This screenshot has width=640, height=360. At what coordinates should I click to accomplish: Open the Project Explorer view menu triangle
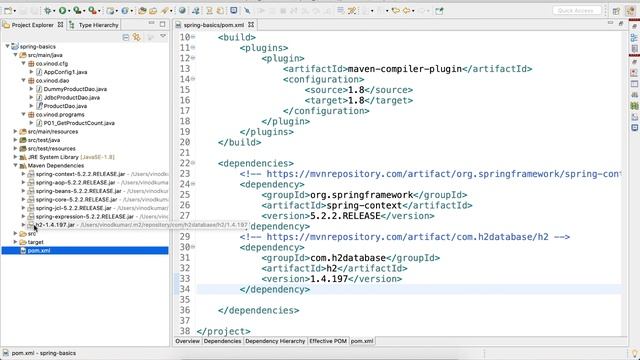163,37
